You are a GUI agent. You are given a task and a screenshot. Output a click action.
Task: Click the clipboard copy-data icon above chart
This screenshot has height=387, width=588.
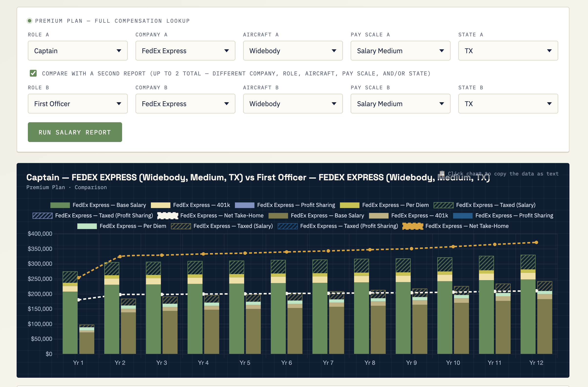click(x=442, y=173)
